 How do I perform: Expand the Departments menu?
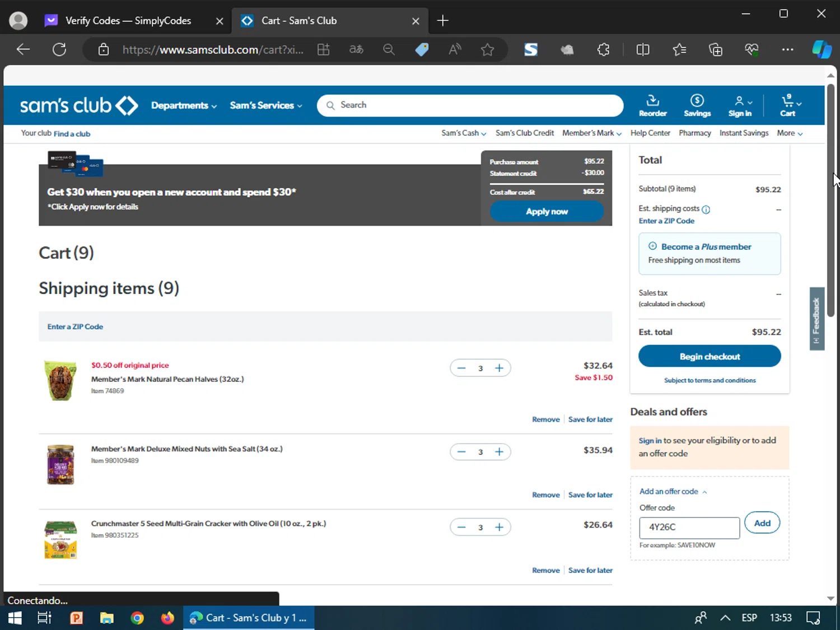coord(184,105)
